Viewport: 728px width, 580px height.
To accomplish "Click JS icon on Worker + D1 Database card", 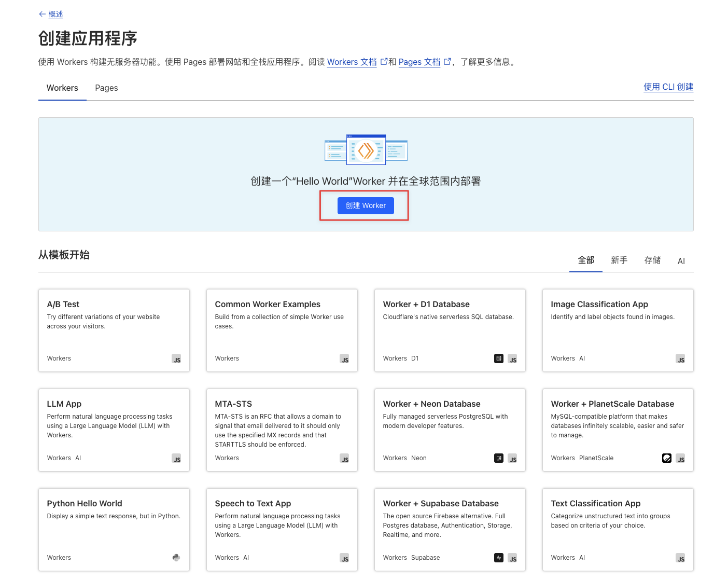I will coord(512,358).
